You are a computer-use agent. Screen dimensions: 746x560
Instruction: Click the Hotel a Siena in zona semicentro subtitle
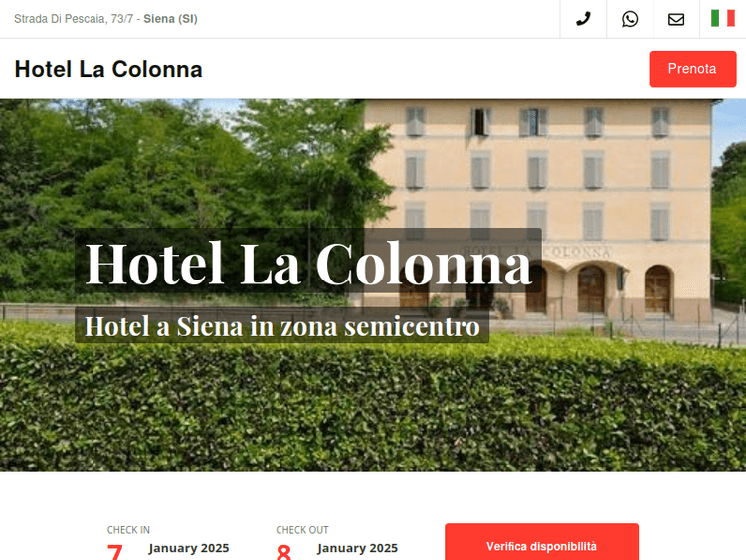pos(281,326)
